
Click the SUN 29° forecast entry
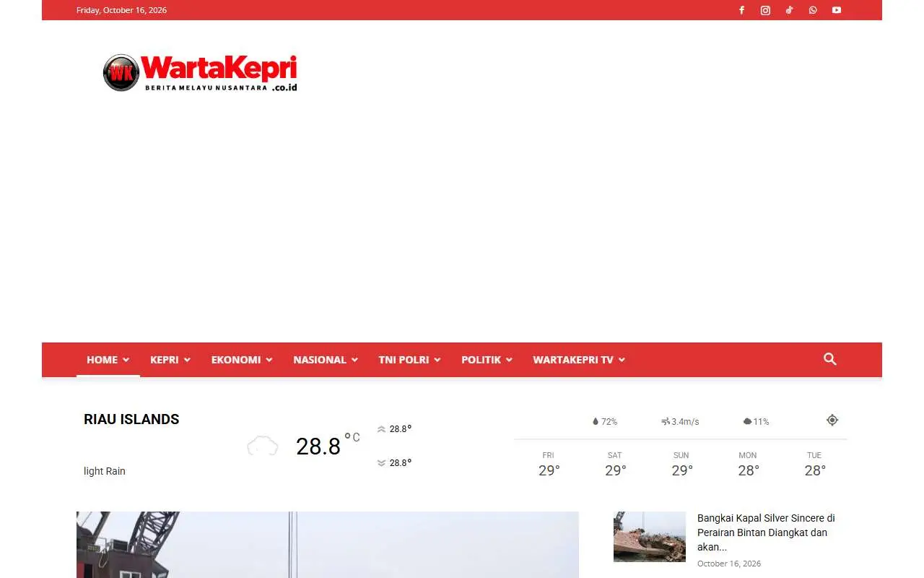coord(681,465)
